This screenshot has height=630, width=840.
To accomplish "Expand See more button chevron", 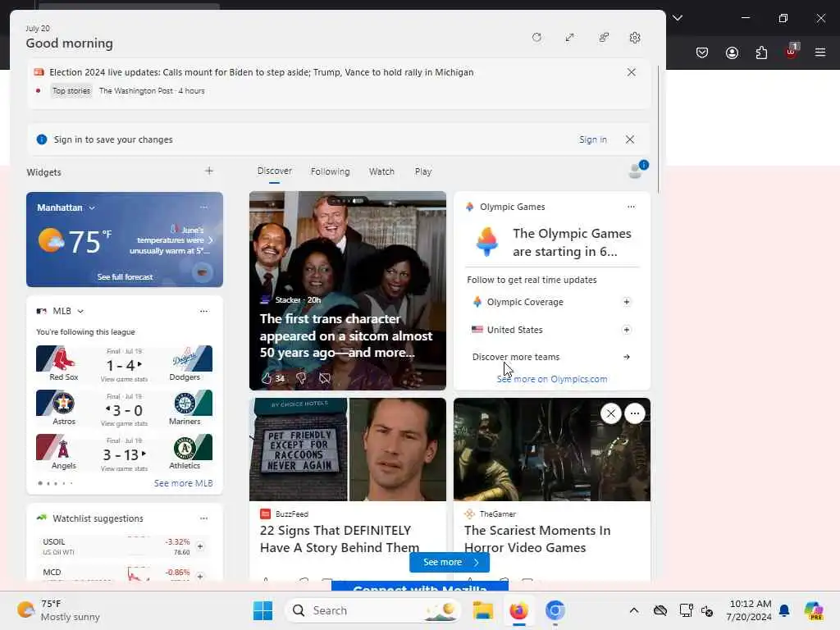I will pos(476,562).
